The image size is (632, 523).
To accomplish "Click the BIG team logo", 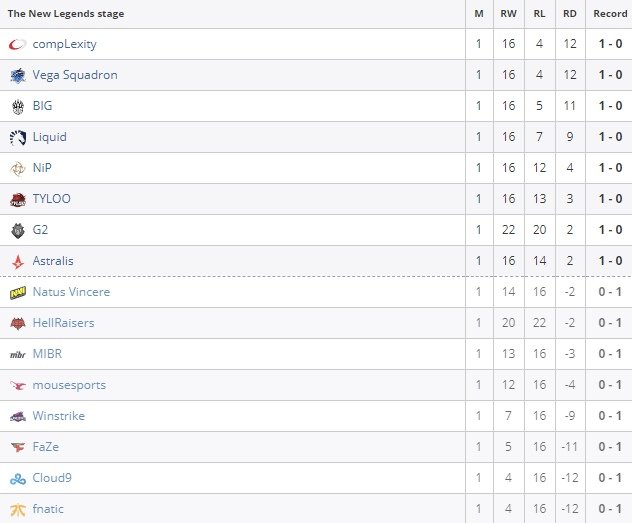I will (18, 106).
